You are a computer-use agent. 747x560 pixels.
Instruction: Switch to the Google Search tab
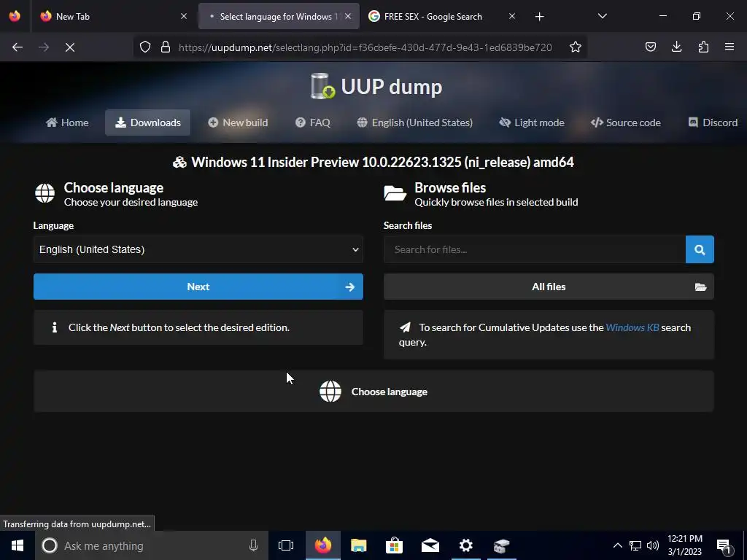[x=441, y=16]
